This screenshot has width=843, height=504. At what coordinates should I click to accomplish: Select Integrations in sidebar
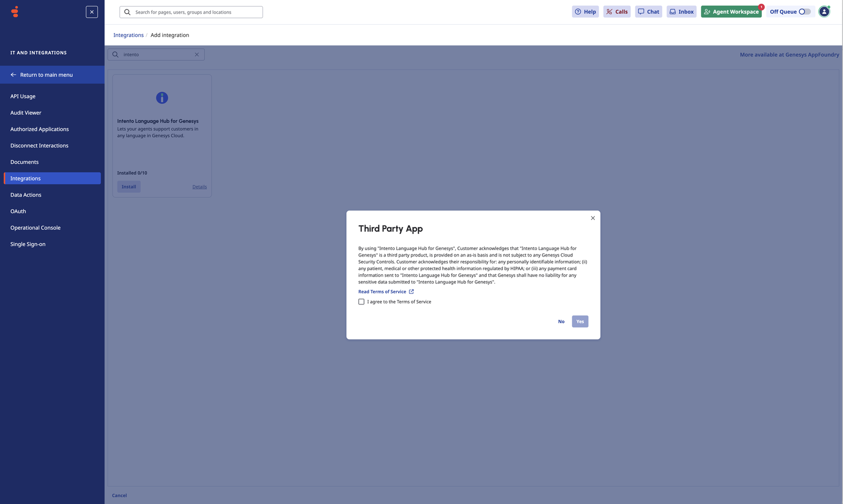(52, 179)
